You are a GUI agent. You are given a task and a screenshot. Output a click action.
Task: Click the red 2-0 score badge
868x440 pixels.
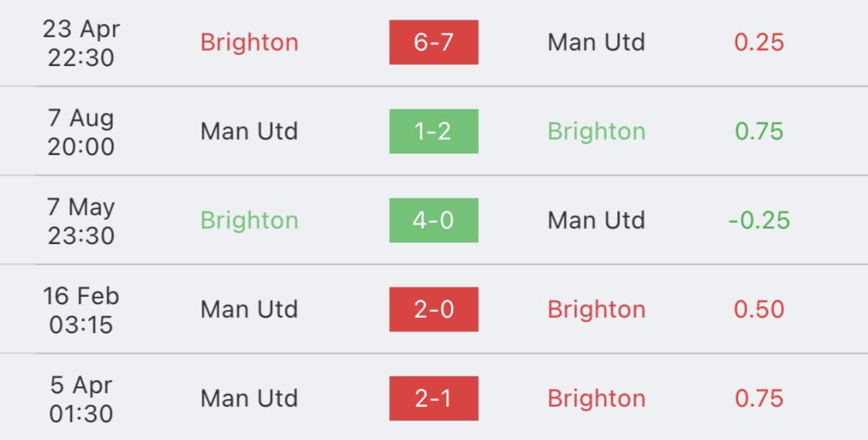point(433,309)
